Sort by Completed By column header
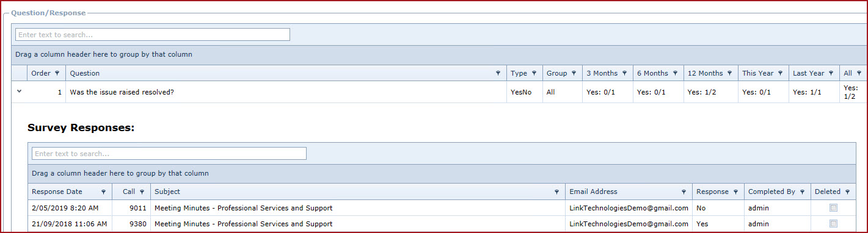 click(771, 192)
